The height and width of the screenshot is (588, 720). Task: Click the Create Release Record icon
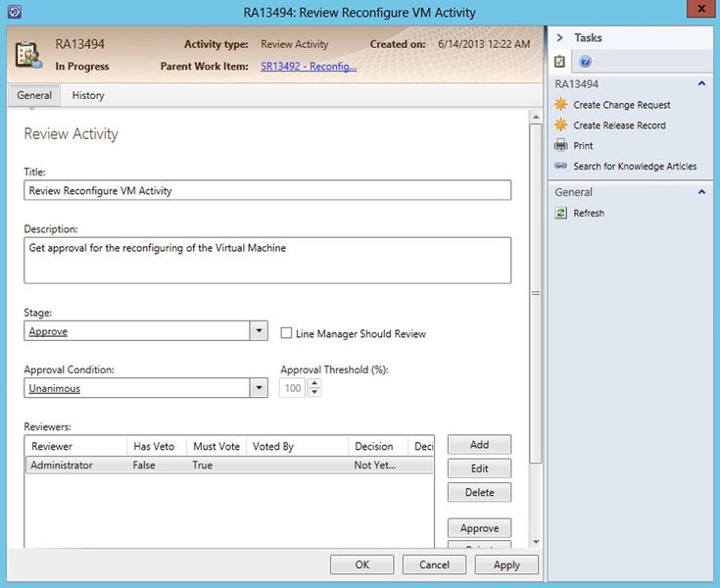[560, 125]
